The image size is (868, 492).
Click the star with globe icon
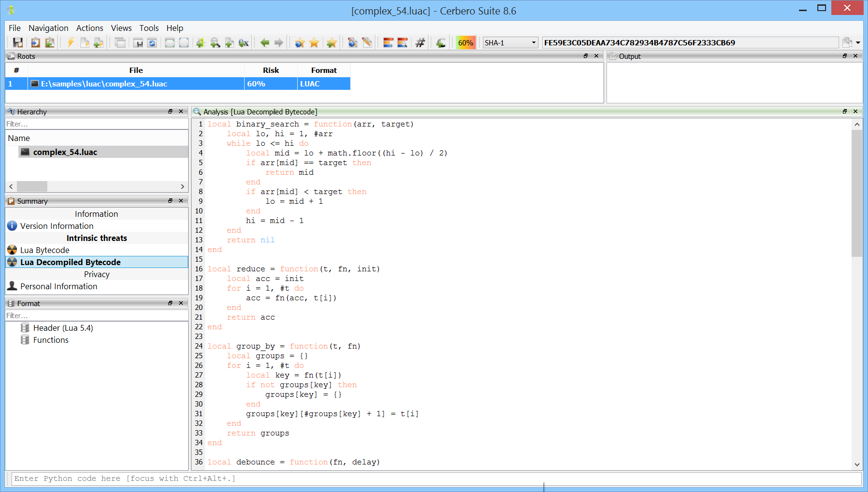click(300, 43)
